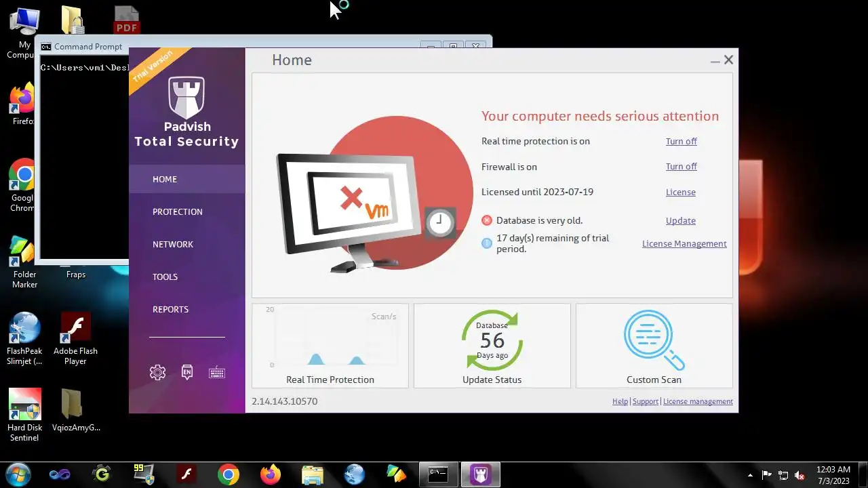Click the Fraps 99 taskbar icon
The height and width of the screenshot is (488, 868).
click(144, 474)
